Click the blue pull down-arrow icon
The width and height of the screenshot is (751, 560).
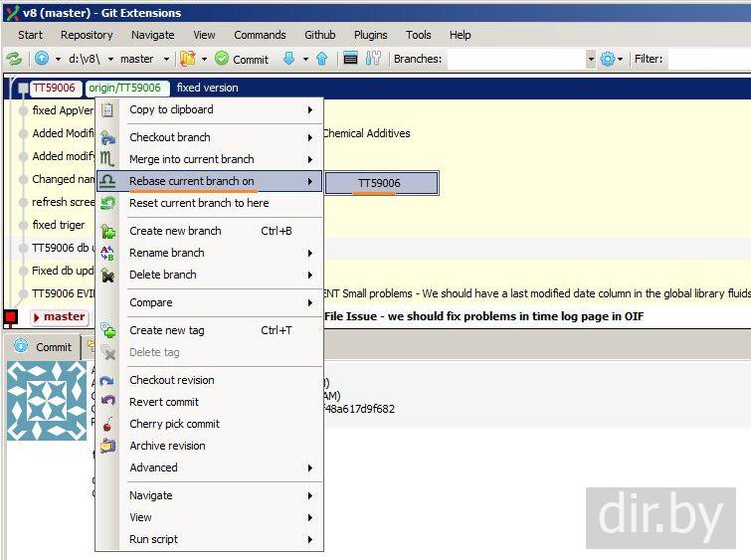click(288, 59)
